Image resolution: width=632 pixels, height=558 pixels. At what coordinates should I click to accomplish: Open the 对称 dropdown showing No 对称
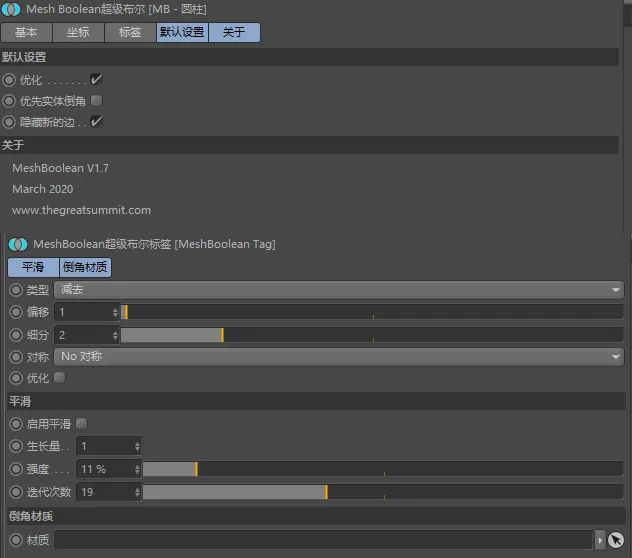point(338,356)
